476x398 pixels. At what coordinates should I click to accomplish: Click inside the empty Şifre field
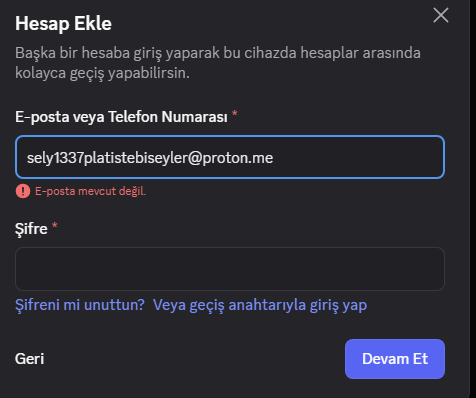[230, 269]
